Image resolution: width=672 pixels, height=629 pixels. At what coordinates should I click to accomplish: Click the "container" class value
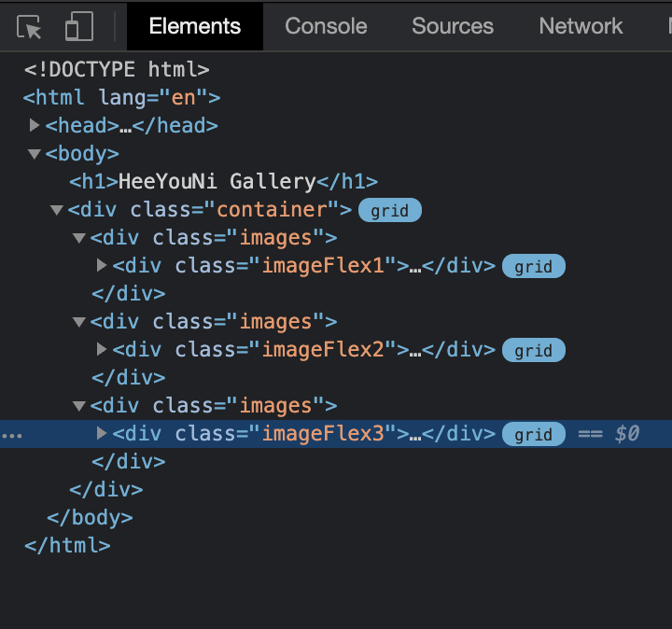tap(272, 210)
